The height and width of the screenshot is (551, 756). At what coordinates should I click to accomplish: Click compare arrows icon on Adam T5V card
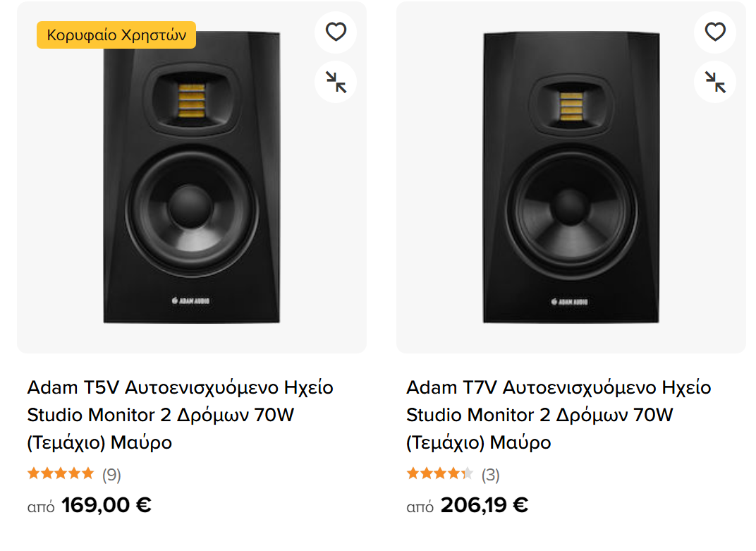(x=336, y=82)
